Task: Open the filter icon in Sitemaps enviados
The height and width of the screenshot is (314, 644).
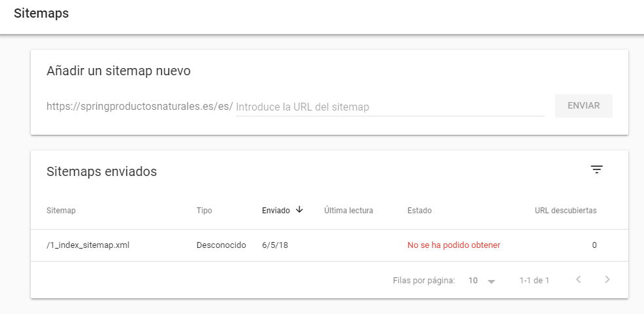Action: pos(596,169)
